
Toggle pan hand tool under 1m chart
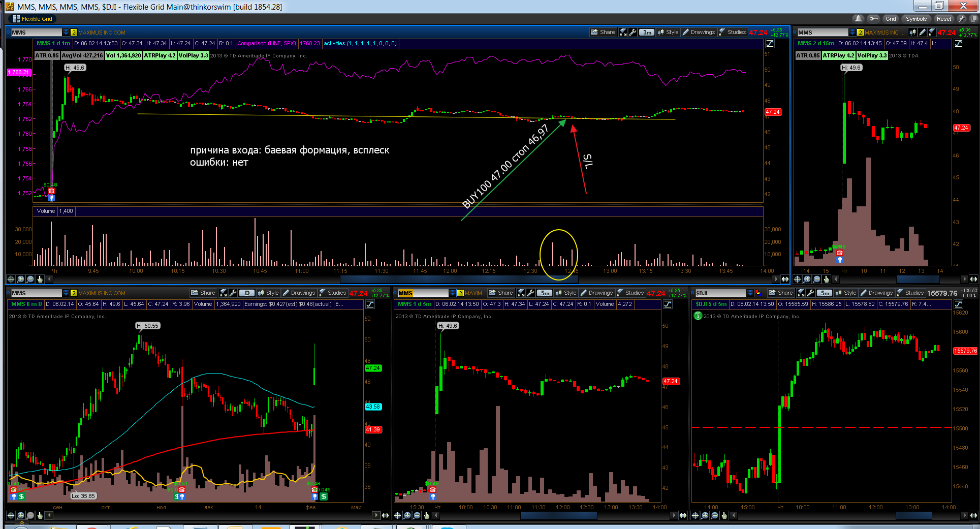(40, 279)
